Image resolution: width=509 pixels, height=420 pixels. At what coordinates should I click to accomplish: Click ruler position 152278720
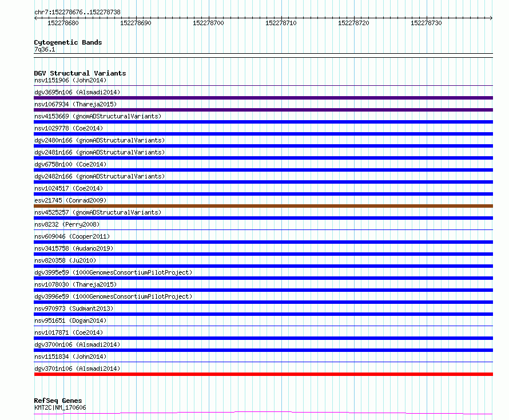pyautogui.click(x=353, y=23)
